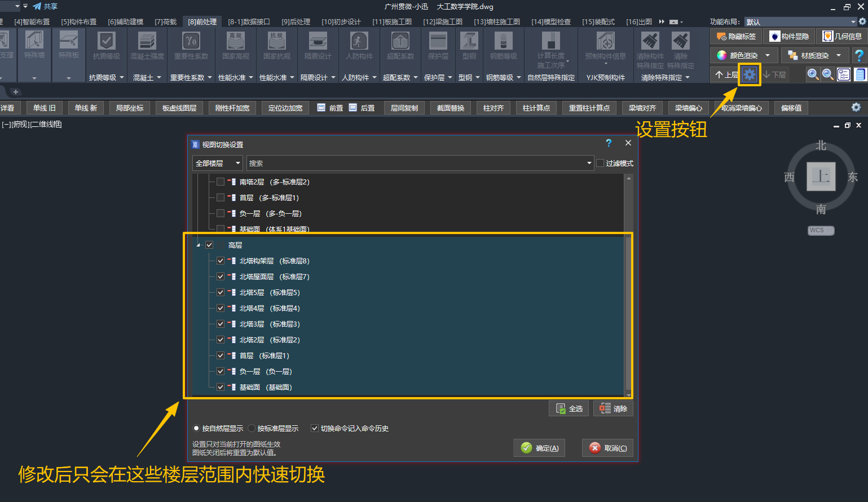Click the zoom in magnifier icon
This screenshot has height=502, width=868.
[813, 74]
